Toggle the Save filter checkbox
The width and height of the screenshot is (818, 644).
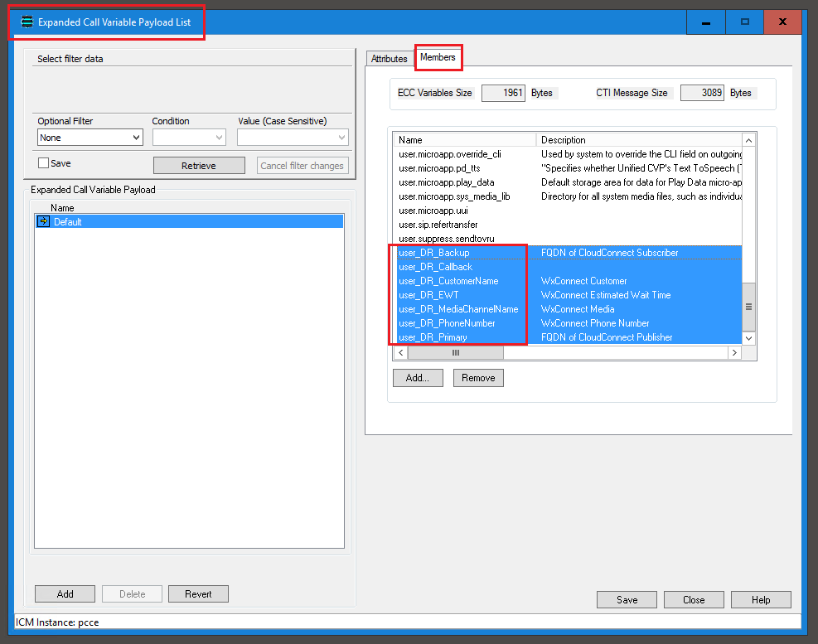(x=44, y=162)
